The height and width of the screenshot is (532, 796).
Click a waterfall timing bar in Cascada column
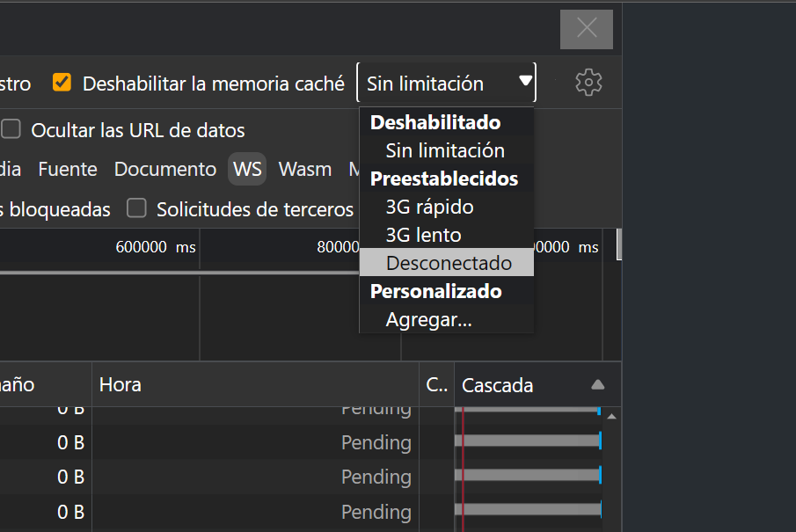point(528,442)
